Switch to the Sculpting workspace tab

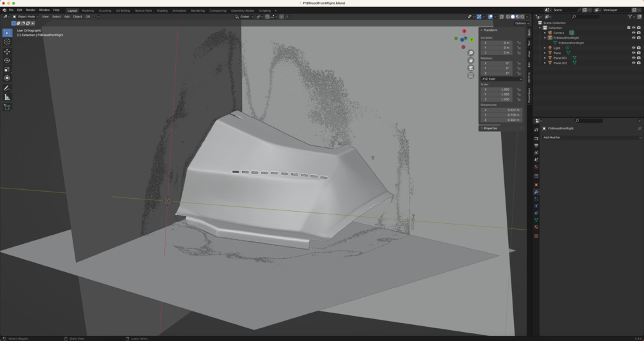(x=104, y=10)
